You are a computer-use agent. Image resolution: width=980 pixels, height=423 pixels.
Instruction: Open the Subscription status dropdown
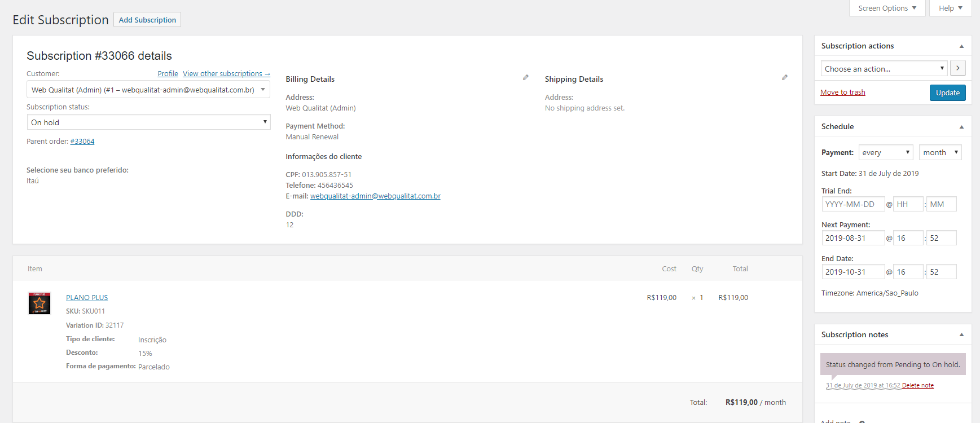click(x=148, y=122)
